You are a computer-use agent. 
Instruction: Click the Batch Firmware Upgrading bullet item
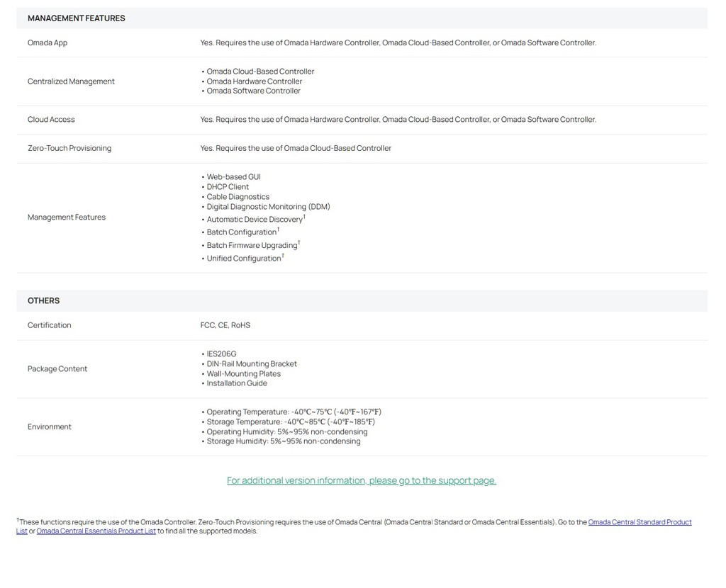(x=250, y=244)
